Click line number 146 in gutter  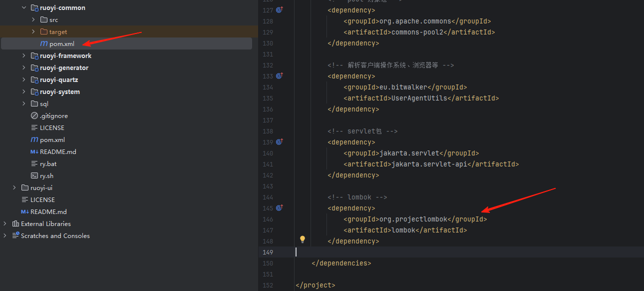click(x=268, y=219)
